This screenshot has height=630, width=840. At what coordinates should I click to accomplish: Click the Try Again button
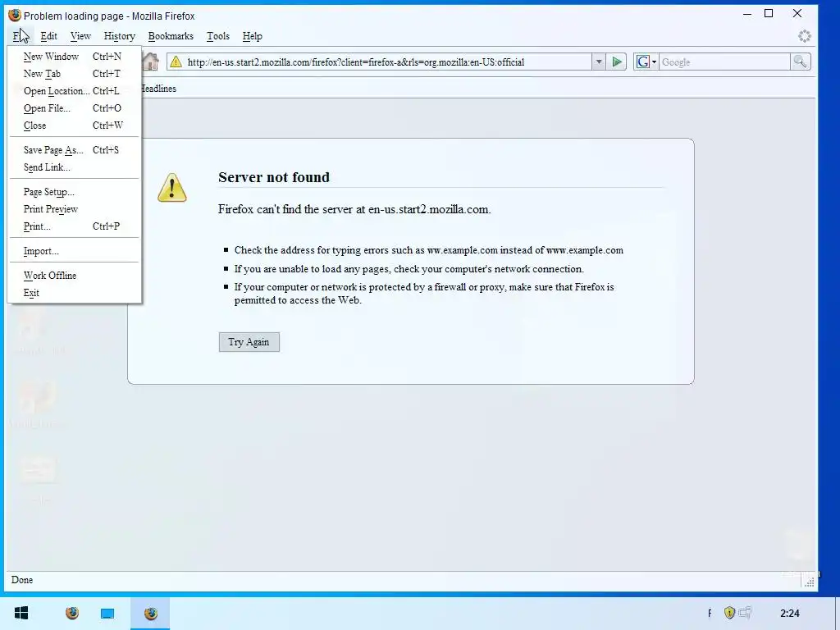249,342
